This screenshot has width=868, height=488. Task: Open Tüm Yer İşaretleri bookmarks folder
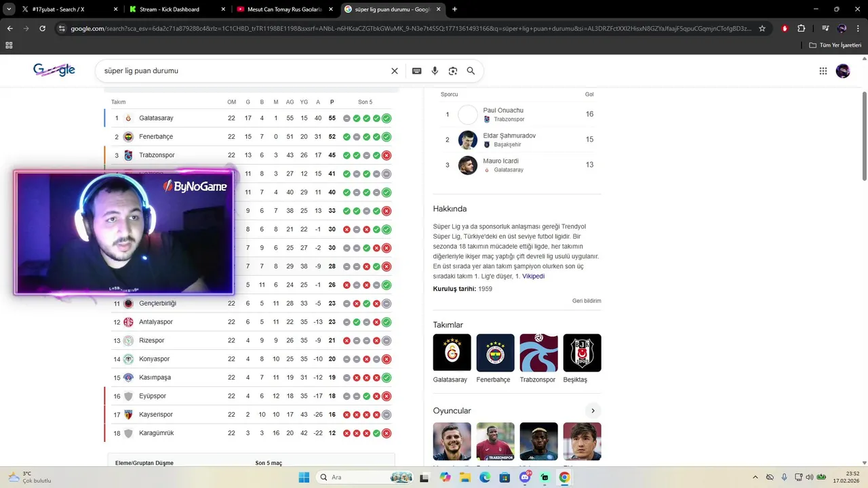click(835, 45)
